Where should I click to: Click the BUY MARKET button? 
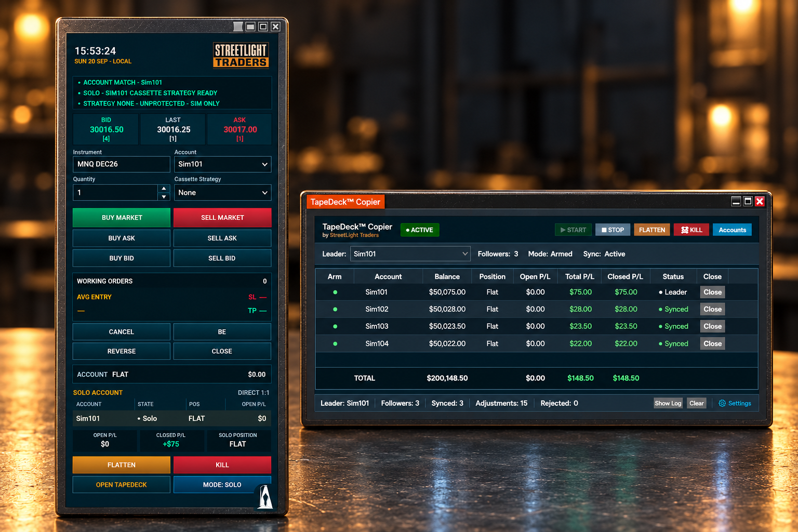coord(122,218)
